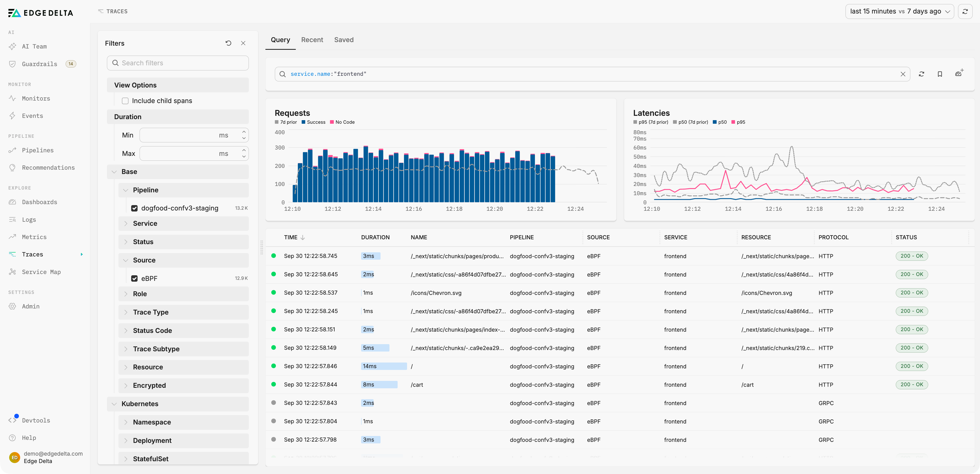Uncheck eBPF source filter

[134, 279]
